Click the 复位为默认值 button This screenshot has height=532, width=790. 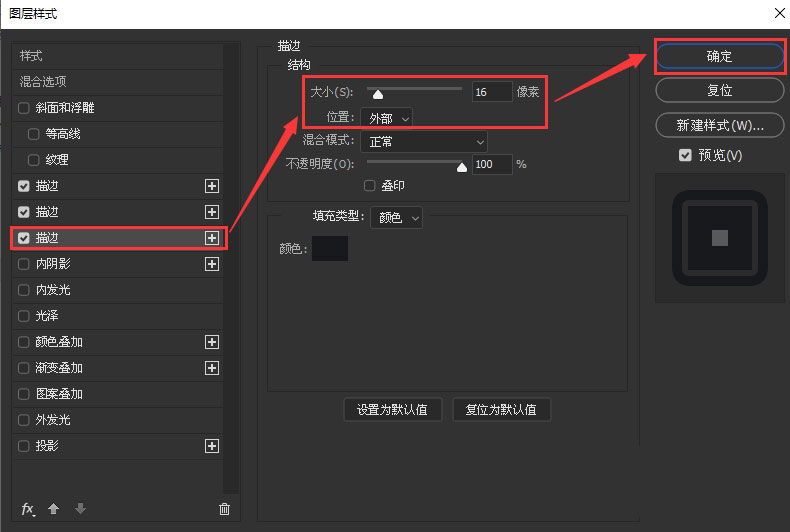point(501,410)
